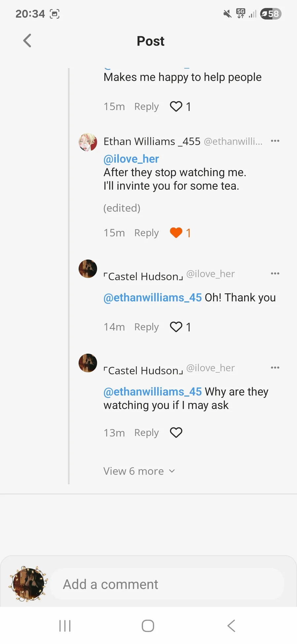Reply to 'Why are they watching you' comment
Image resolution: width=297 pixels, height=644 pixels.
[x=146, y=433]
